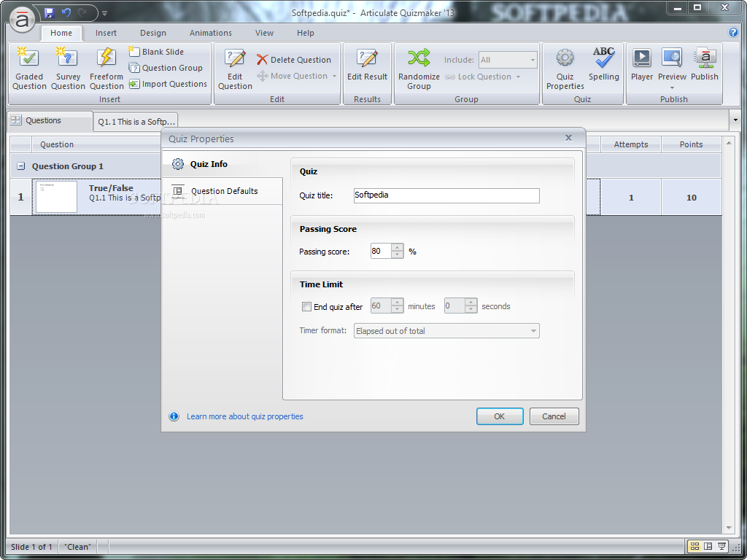Increase the passing score with the up arrow
This screenshot has height=560, width=747.
point(398,247)
